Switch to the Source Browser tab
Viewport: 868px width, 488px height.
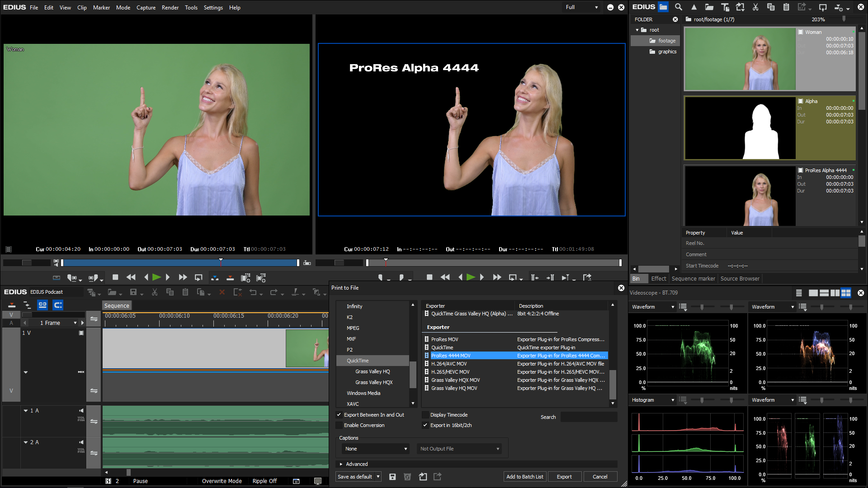pos(740,278)
